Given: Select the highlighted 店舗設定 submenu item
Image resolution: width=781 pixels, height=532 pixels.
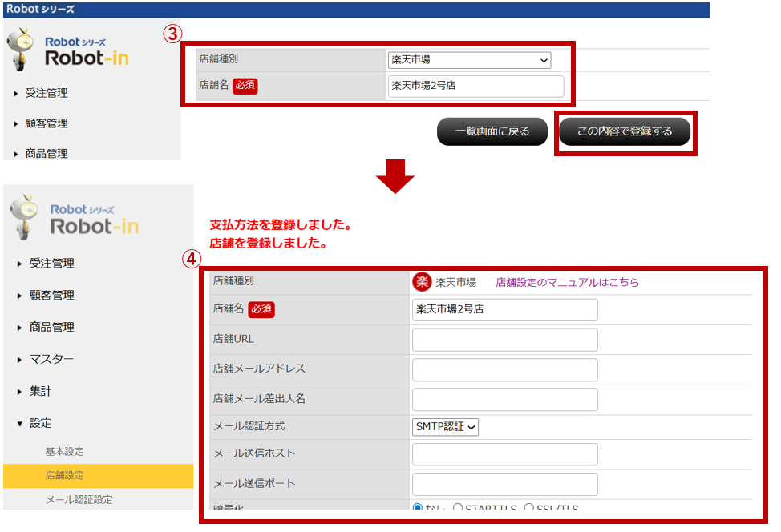Looking at the screenshot, I should [x=98, y=476].
